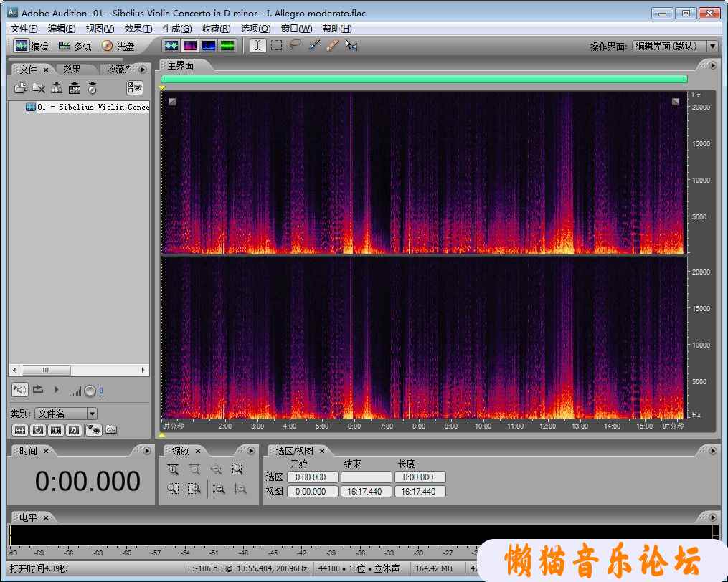Click the Import File folder icon
Screen dimensions: 728x582
20,88
